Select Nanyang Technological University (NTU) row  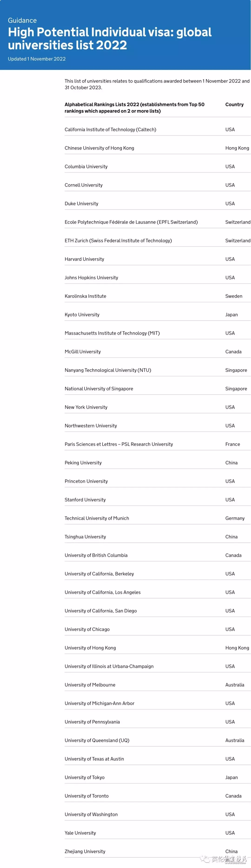coord(158,370)
